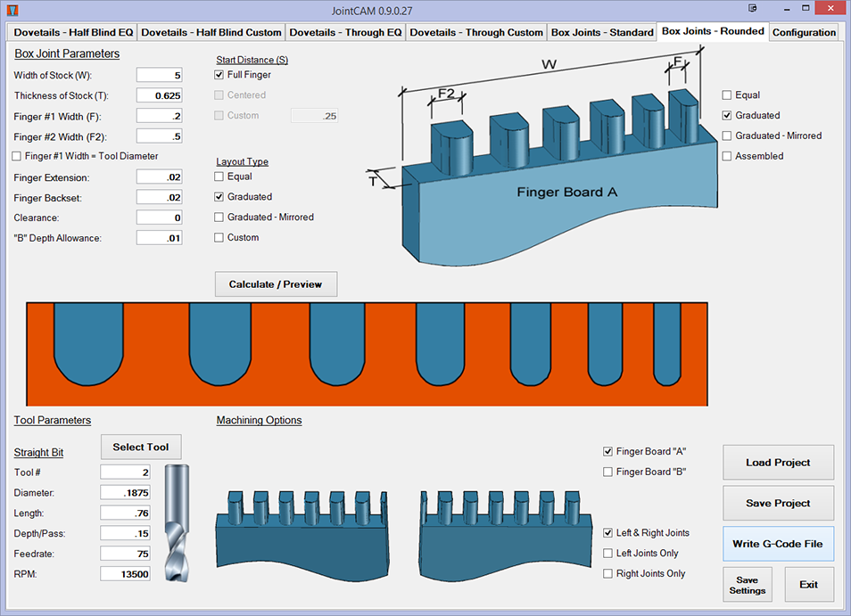Enable Finger Board "B" checkbox
Image resolution: width=851 pixels, height=616 pixels.
(608, 472)
